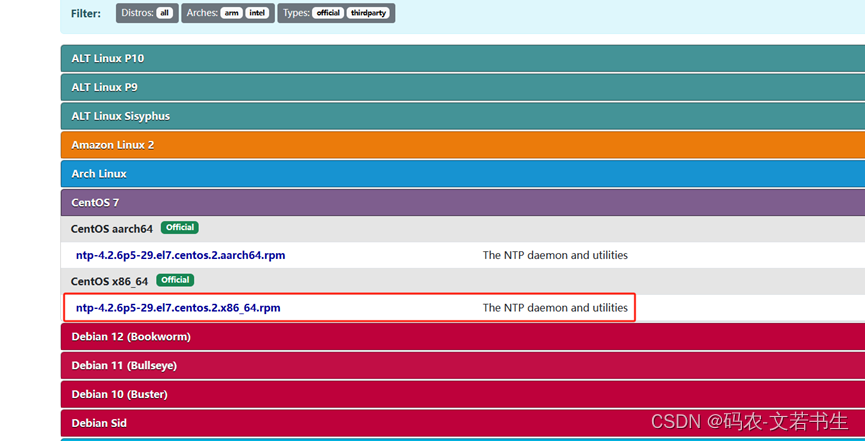Expand the ALT Linux Sisyphus section
Screen dimensions: 865x441
(463, 116)
